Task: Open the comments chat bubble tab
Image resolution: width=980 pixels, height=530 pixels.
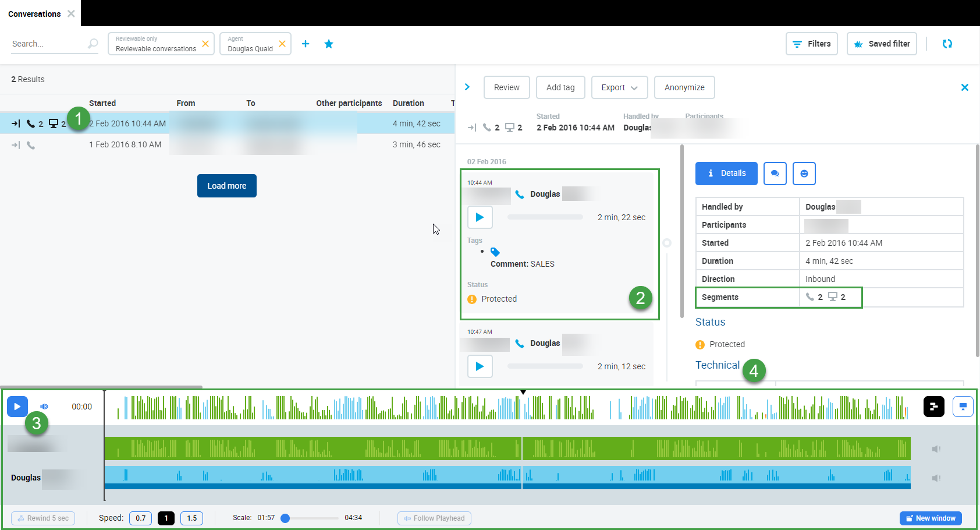Action: (775, 174)
